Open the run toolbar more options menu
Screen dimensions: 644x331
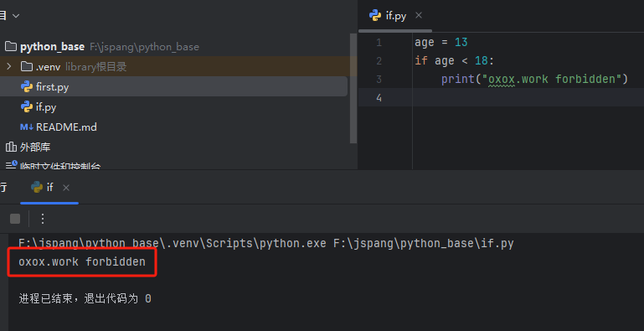(x=43, y=219)
